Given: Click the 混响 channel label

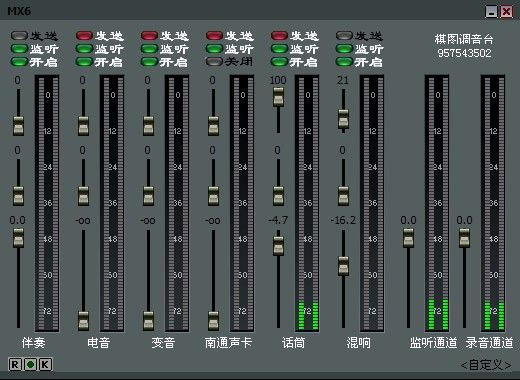Looking at the screenshot, I should point(358,342).
